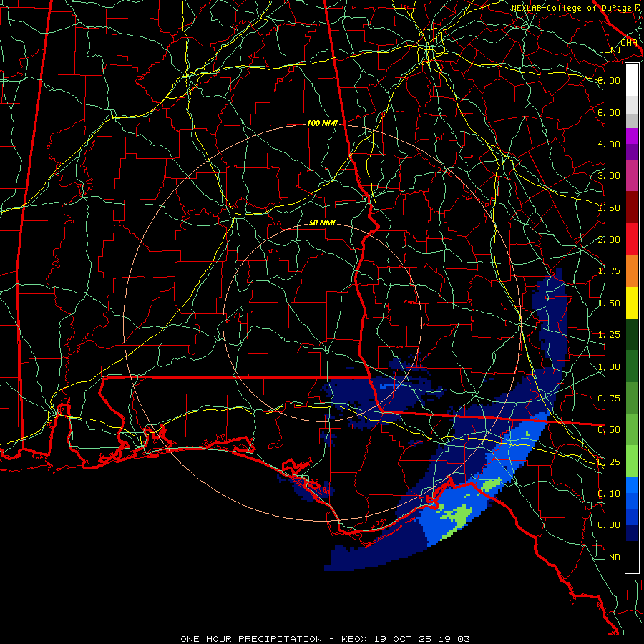Click the 100 NMI range ring label
Image resolution: width=644 pixels, height=644 pixels.
click(322, 123)
